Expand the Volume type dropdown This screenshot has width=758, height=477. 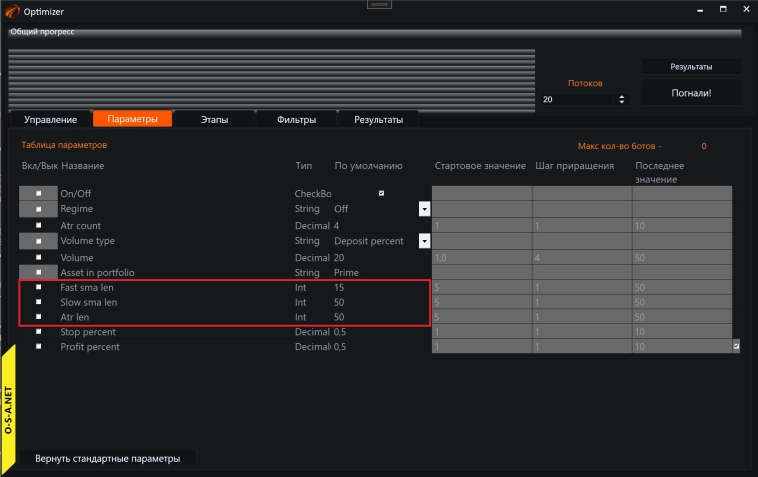(x=424, y=241)
